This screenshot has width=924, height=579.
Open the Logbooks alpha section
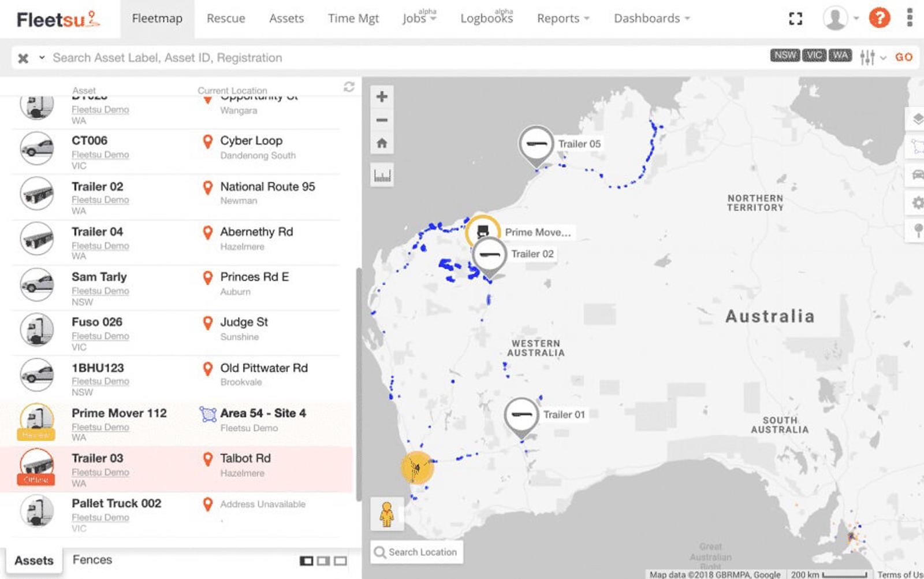487,18
